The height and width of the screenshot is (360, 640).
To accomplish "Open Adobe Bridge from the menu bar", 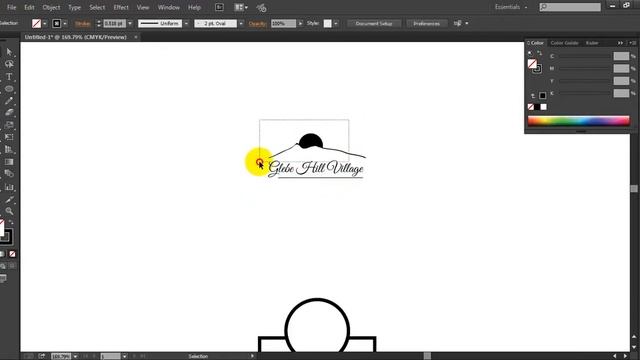I will point(219,7).
